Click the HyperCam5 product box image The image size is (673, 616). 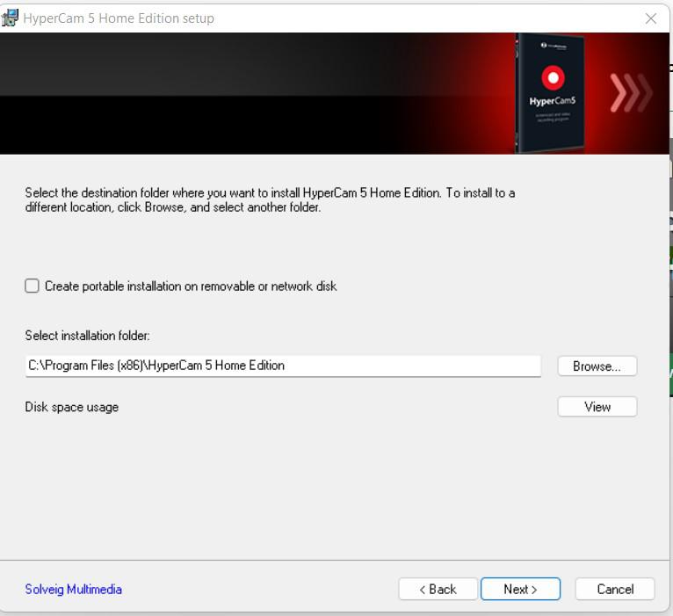pos(551,93)
